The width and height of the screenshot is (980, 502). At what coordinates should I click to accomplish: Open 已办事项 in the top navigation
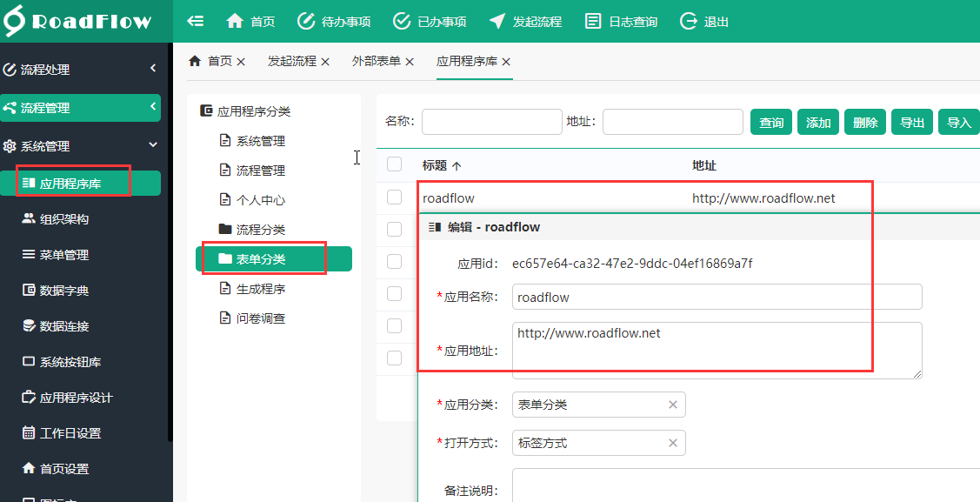point(430,21)
